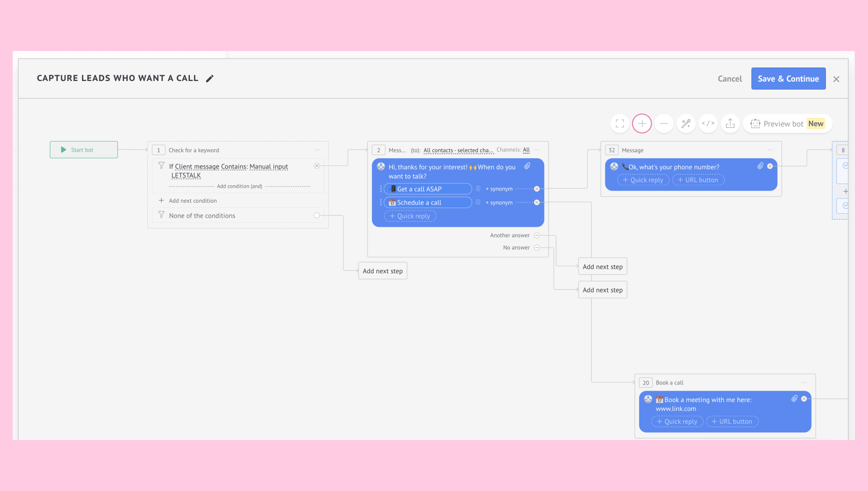This screenshot has height=491, width=868.
Task: Click Save & Continue button
Action: [788, 78]
